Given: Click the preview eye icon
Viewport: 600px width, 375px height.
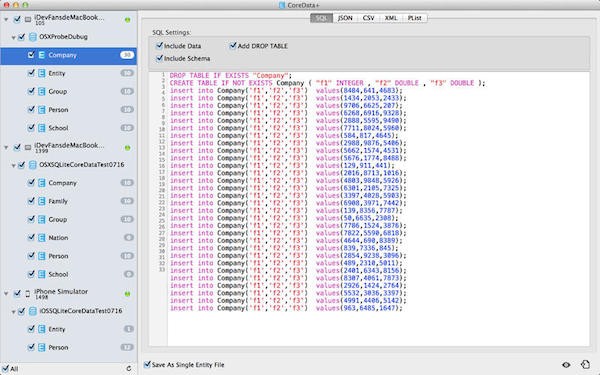Looking at the screenshot, I should click(x=566, y=365).
